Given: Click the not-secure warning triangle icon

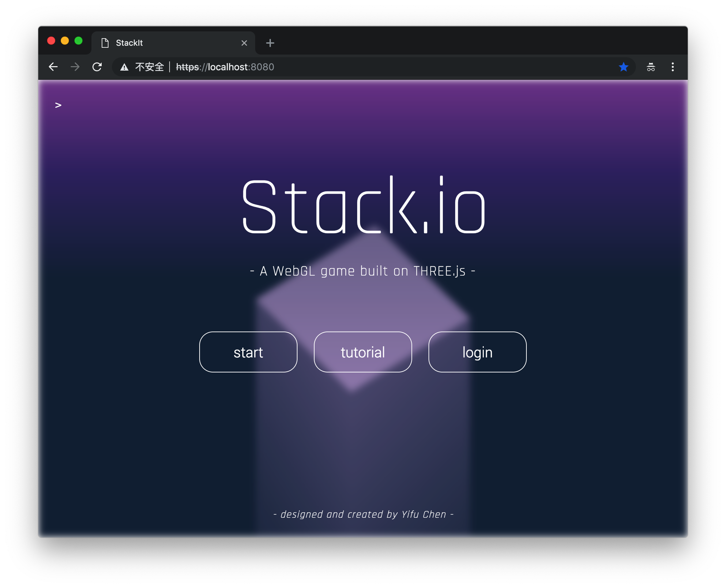Looking at the screenshot, I should click(125, 67).
